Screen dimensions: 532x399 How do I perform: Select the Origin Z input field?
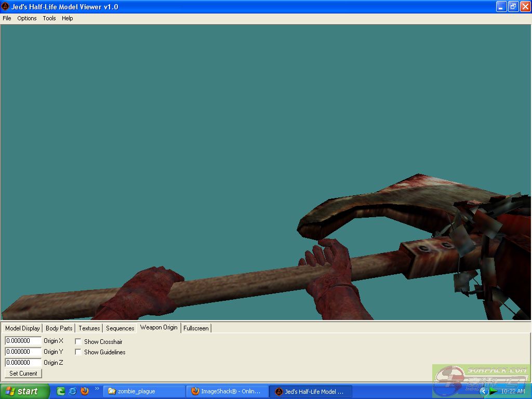(x=23, y=363)
